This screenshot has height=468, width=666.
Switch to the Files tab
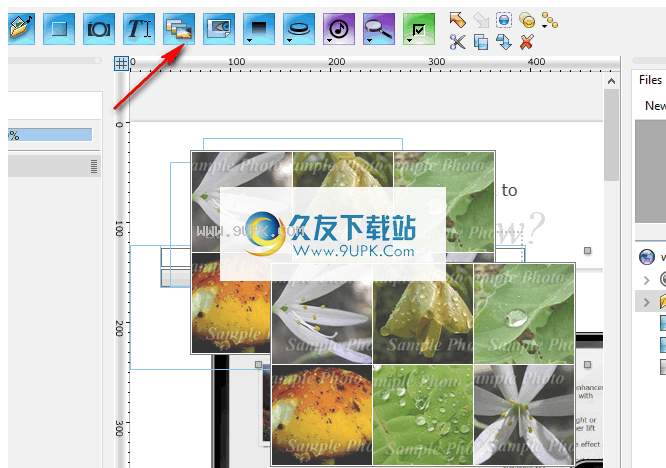[x=650, y=80]
